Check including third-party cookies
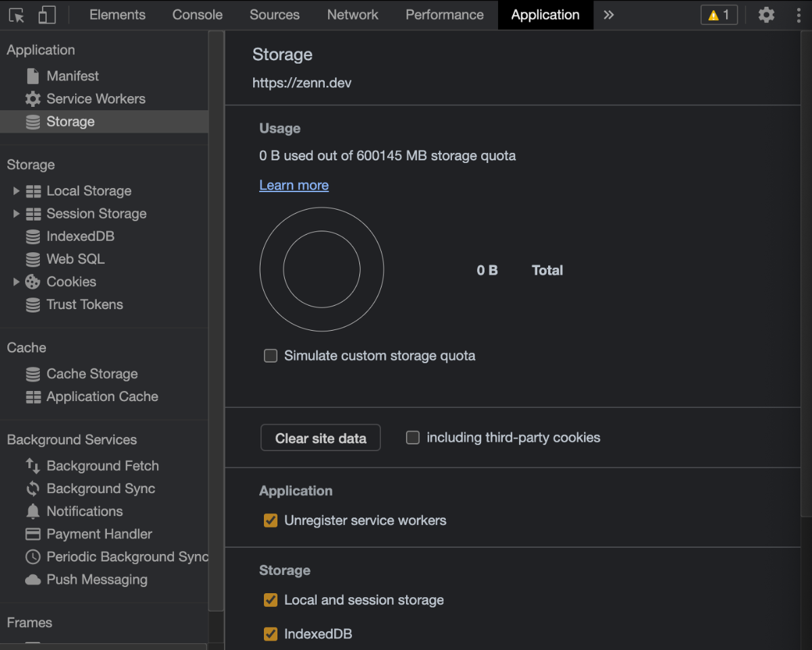Image resolution: width=812 pixels, height=650 pixels. click(413, 438)
